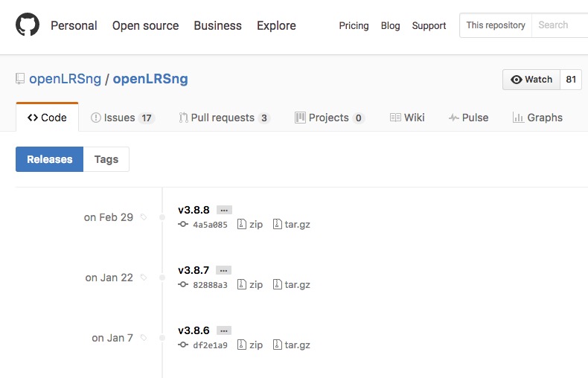Image resolution: width=588 pixels, height=378 pixels.
Task: Click tag icon next to Feb 29
Action: [x=144, y=217]
